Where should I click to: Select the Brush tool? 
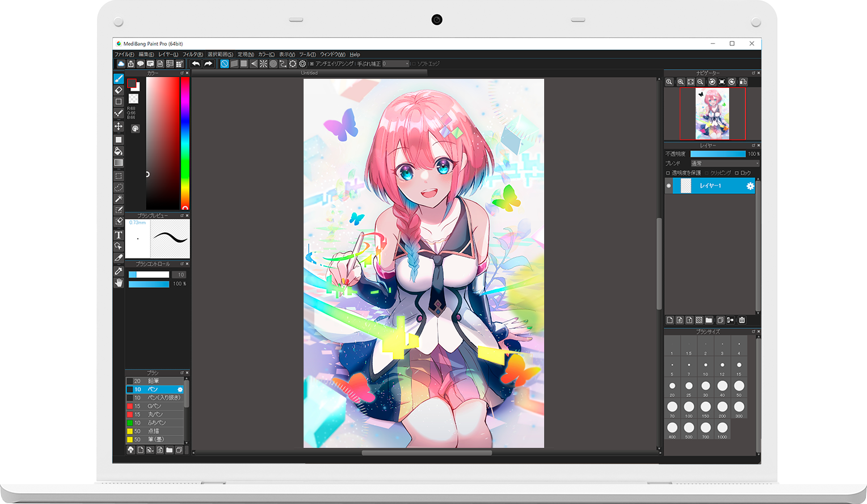[119, 79]
